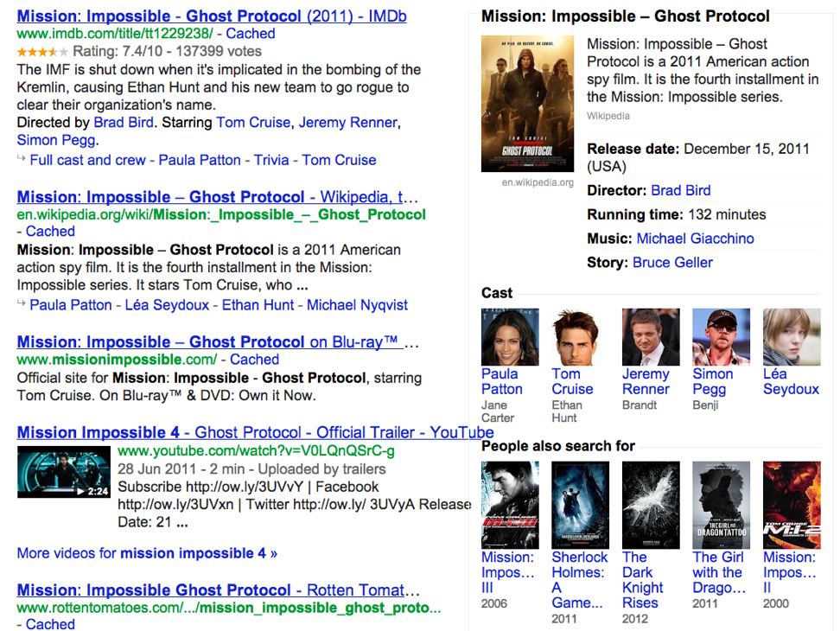Click the Brad Bird link in IMDb snippet
The image size is (840, 631).
124,123
